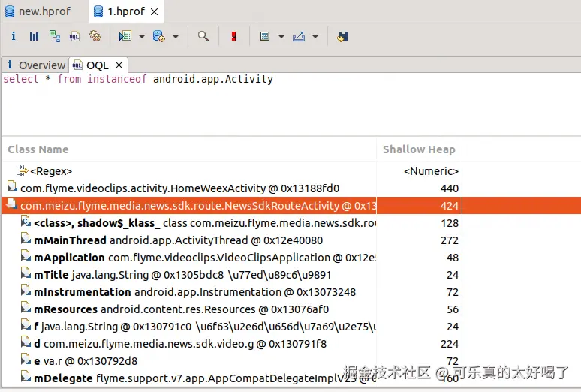The height and width of the screenshot is (392, 581).
Task: Expand the HomeWeexActivity row icon
Action: point(12,186)
